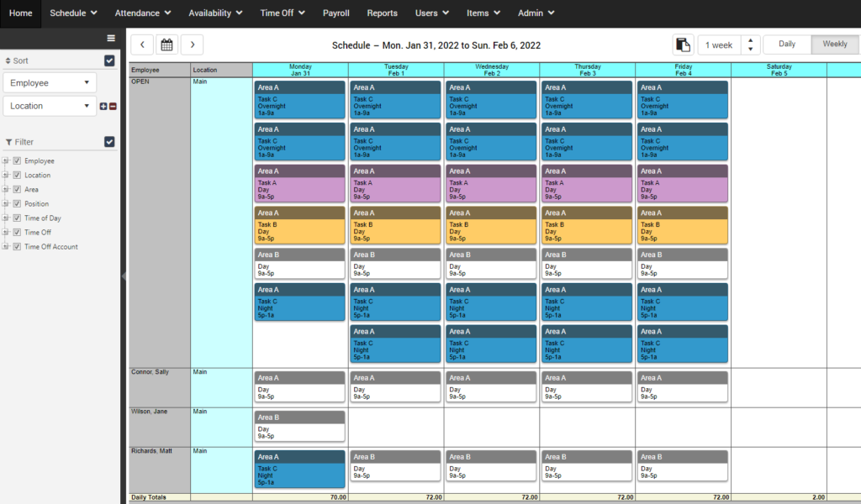Open Jane Wilson's Monday Area B shift
This screenshot has height=504, width=861.
pos(300,426)
